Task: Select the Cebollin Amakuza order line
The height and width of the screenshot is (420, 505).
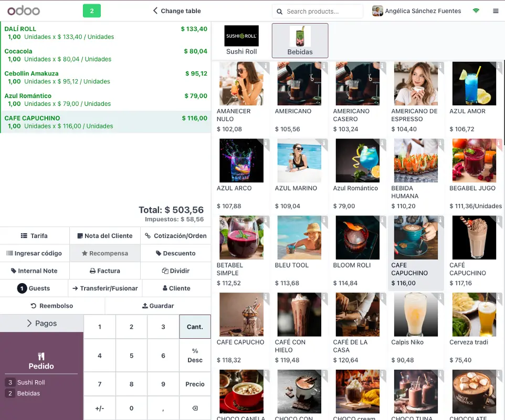Action: click(106, 77)
